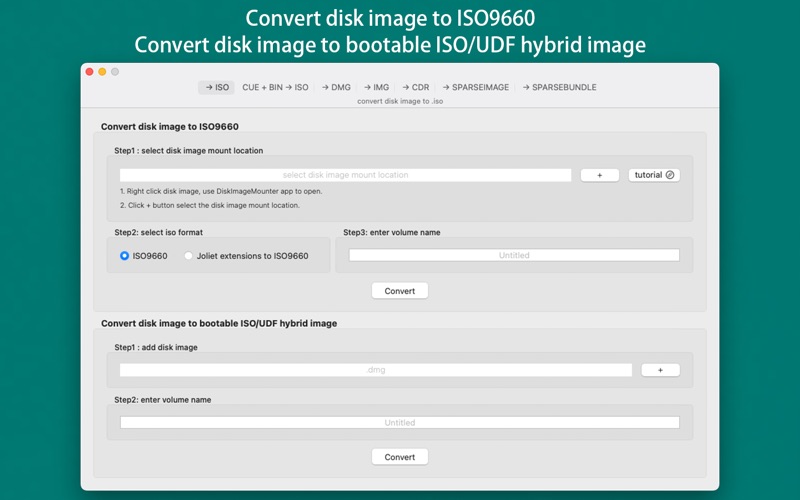Click the 'Step2: select iso format' label

(158, 232)
